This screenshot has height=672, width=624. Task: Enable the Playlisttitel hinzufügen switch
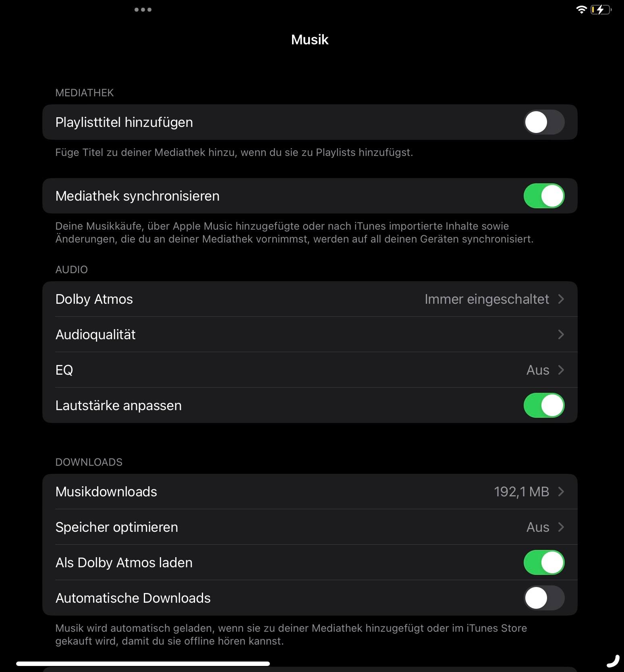(544, 122)
